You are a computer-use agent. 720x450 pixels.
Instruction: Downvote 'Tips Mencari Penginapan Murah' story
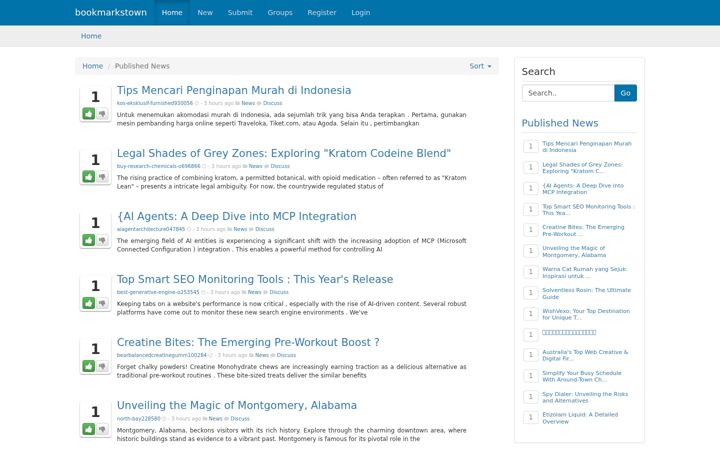click(x=102, y=113)
